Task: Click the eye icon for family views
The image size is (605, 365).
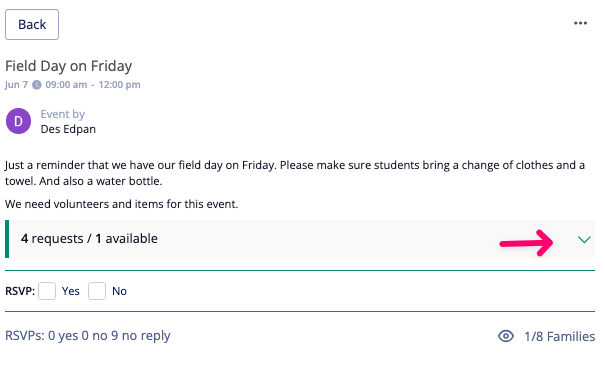Action: 506,336
